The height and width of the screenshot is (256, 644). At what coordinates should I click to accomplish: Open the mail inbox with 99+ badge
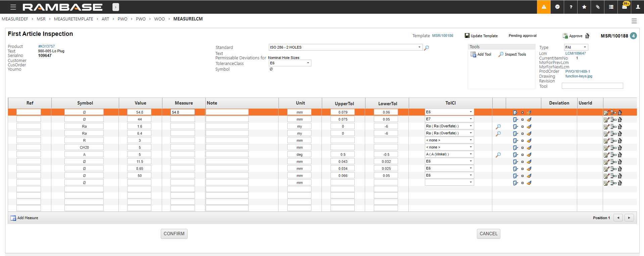(625, 7)
